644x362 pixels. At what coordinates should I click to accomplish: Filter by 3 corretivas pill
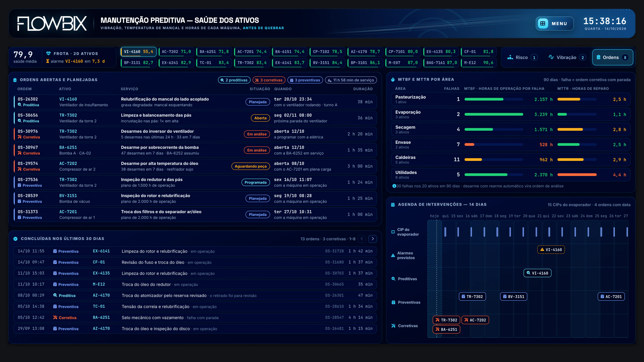(x=269, y=80)
